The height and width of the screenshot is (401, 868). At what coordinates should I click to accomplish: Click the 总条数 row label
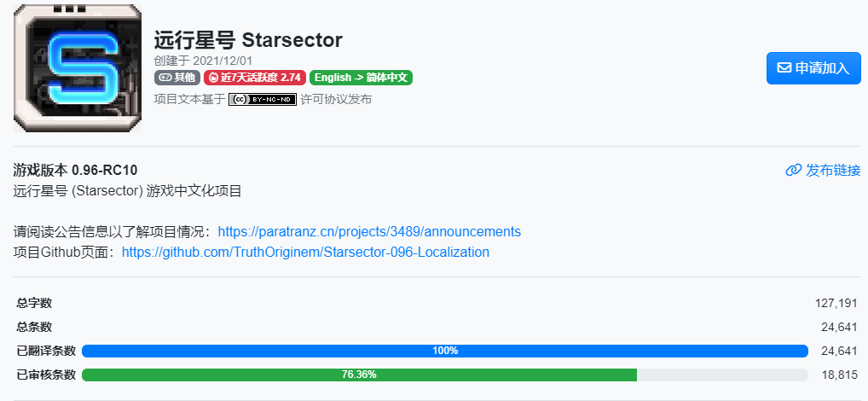point(35,327)
